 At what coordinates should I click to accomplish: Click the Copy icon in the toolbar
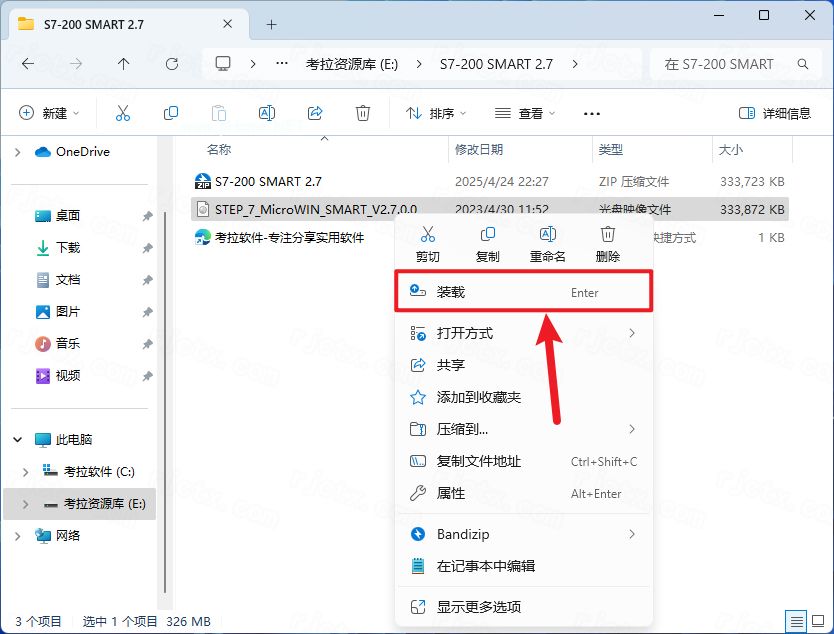click(170, 112)
